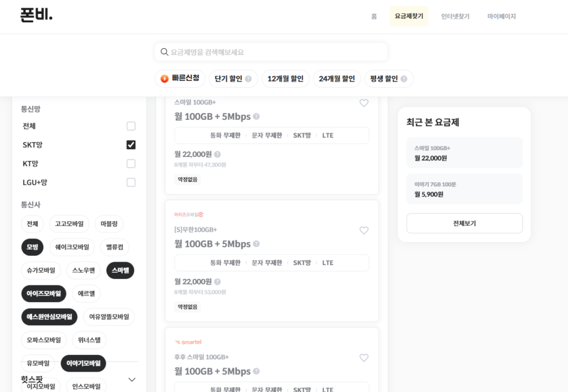The height and width of the screenshot is (392, 568).
Task: Click the 전체보기 button
Action: (x=464, y=223)
